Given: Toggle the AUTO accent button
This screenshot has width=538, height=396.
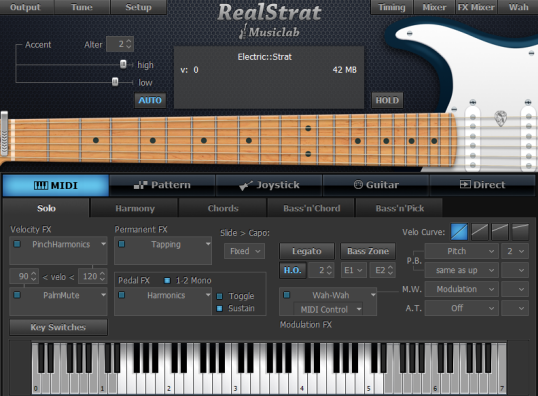Looking at the screenshot, I should tap(150, 100).
